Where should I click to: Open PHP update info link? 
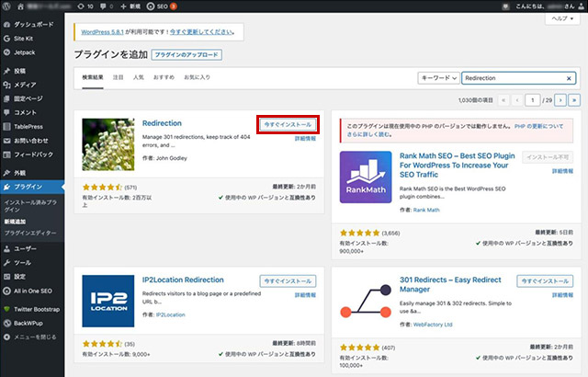(x=538, y=126)
